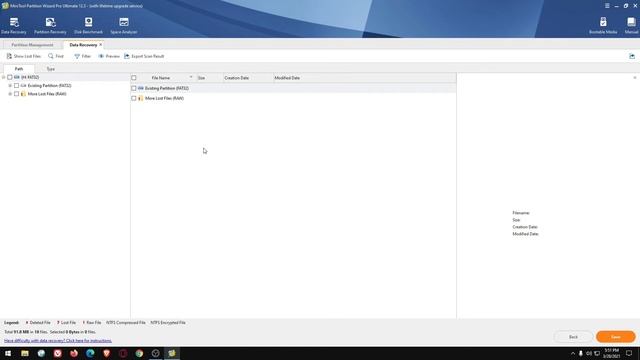Open the Windows Start menu
The image size is (640, 360).
point(8,353)
